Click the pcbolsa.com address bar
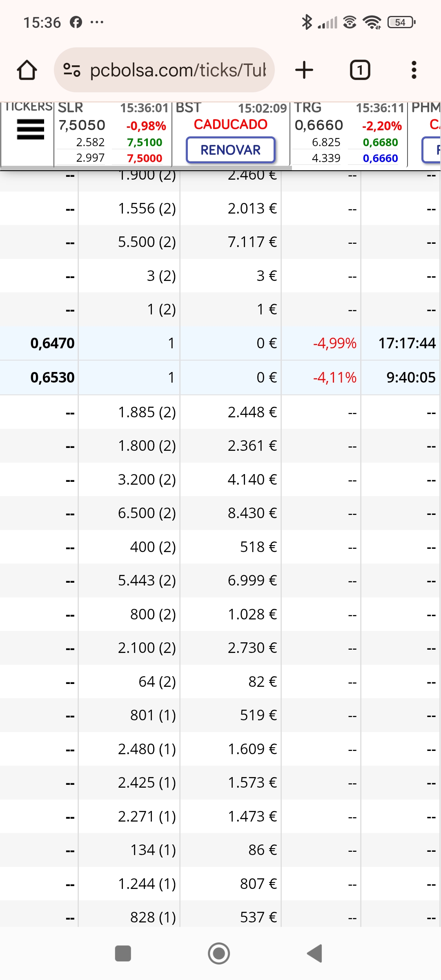The width and height of the screenshot is (441, 980). pyautogui.click(x=164, y=70)
